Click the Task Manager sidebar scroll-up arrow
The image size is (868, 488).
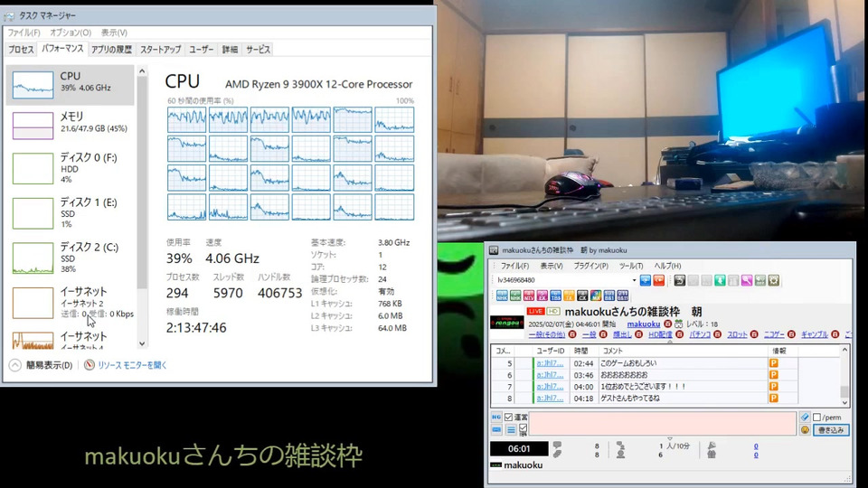coord(142,71)
